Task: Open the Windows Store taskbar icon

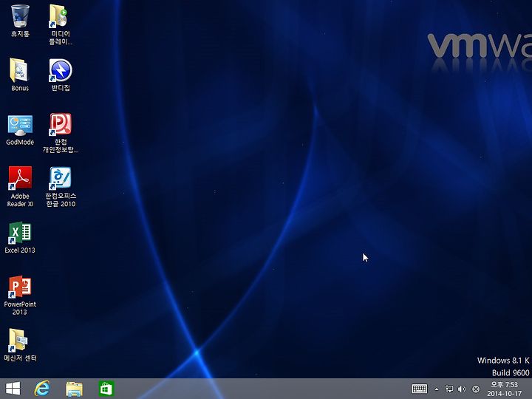Action: coord(106,389)
